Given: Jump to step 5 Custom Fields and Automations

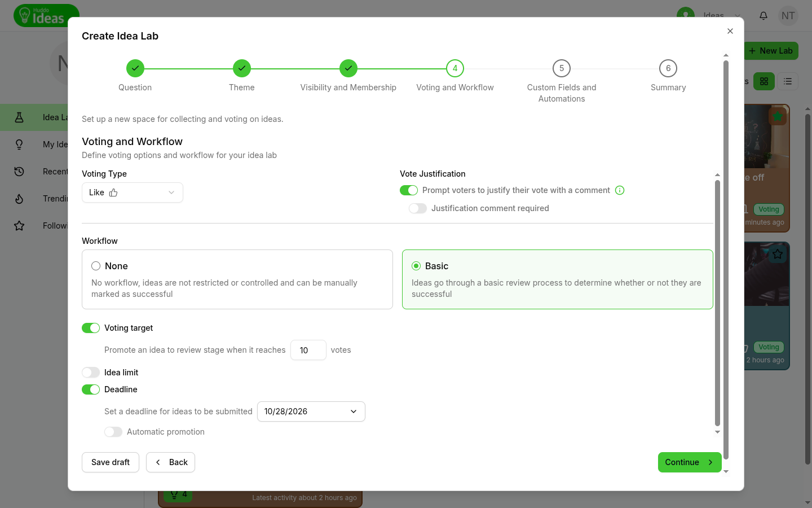Looking at the screenshot, I should coord(562,68).
